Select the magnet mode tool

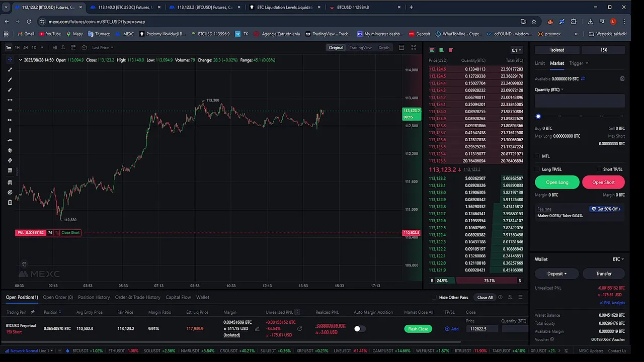coord(10,182)
